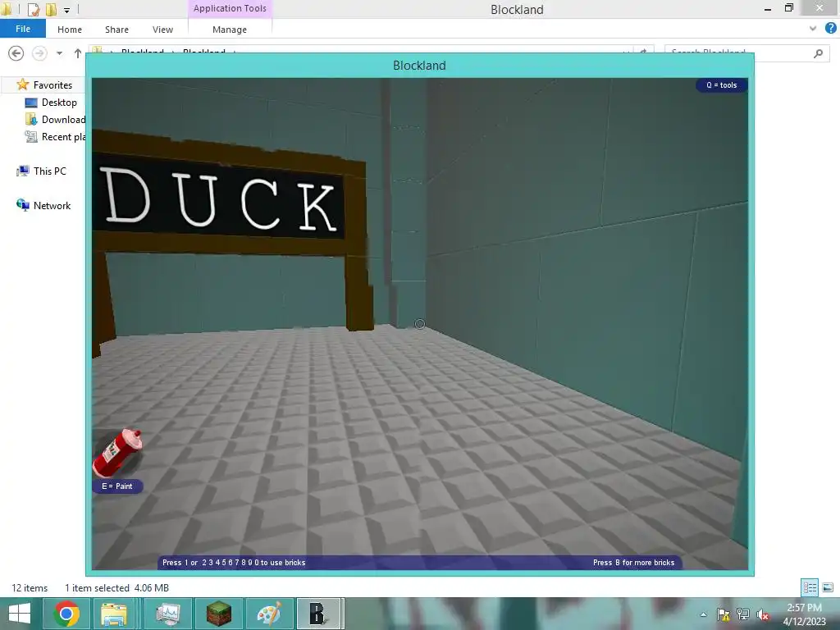This screenshot has width=840, height=630.
Task: Click the E = Paint label
Action: pos(117,486)
